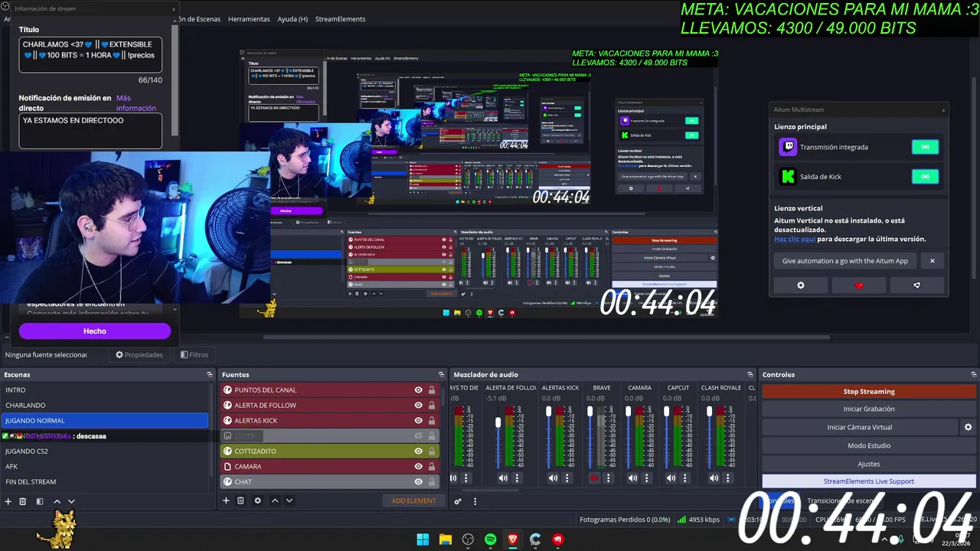Select the CHARLANDO scene
Image resolution: width=980 pixels, height=551 pixels.
[x=105, y=405]
